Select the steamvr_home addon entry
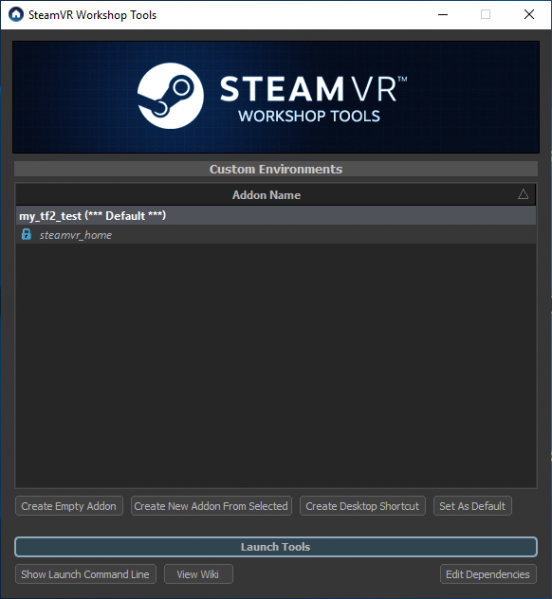This screenshot has height=599, width=552. point(276,235)
